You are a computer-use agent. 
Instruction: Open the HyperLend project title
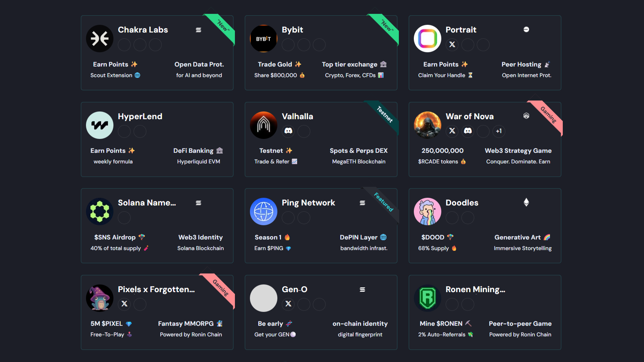[140, 117]
